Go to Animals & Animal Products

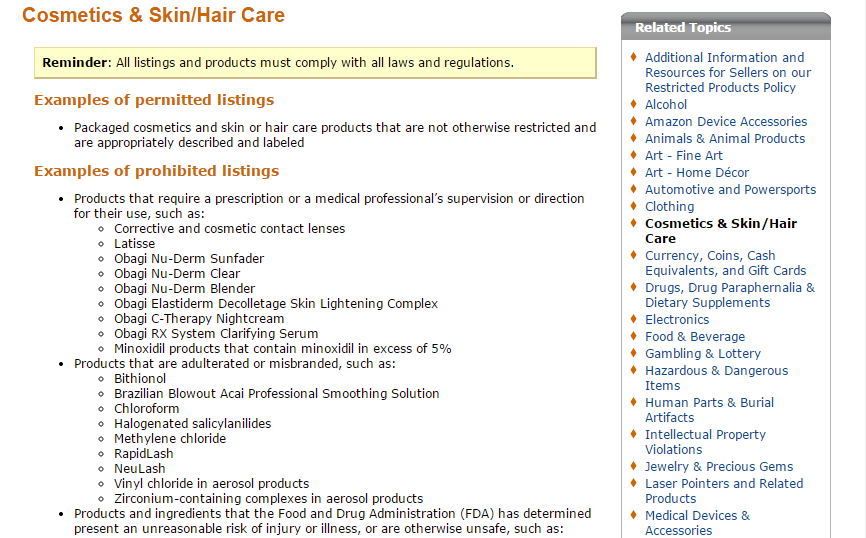(x=725, y=139)
